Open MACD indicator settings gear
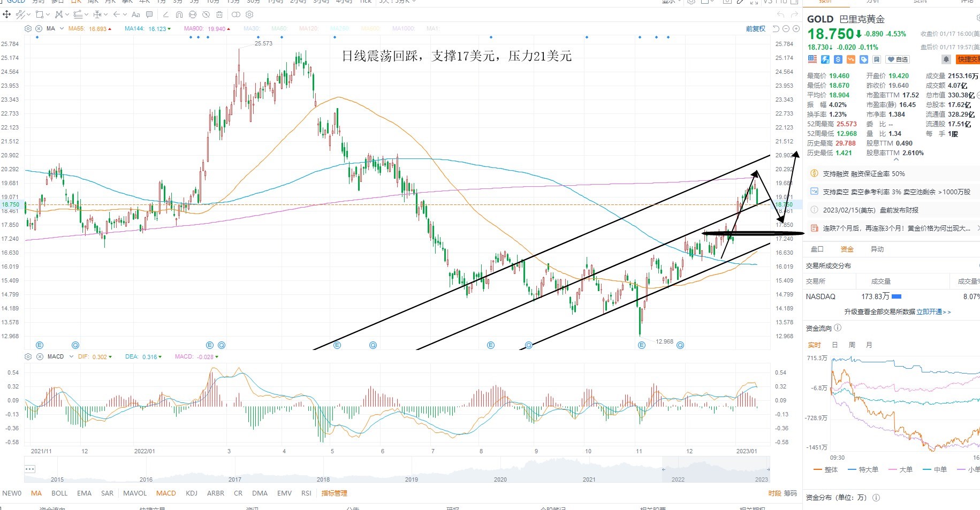This screenshot has width=980, height=510. (28, 356)
